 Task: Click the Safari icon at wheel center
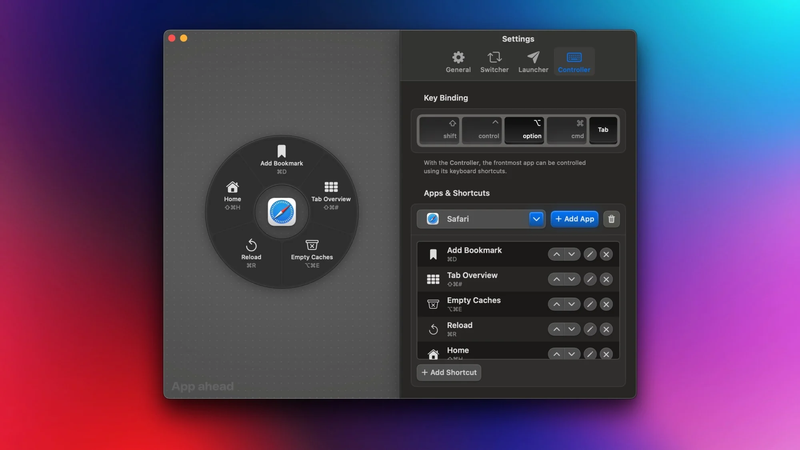click(282, 213)
